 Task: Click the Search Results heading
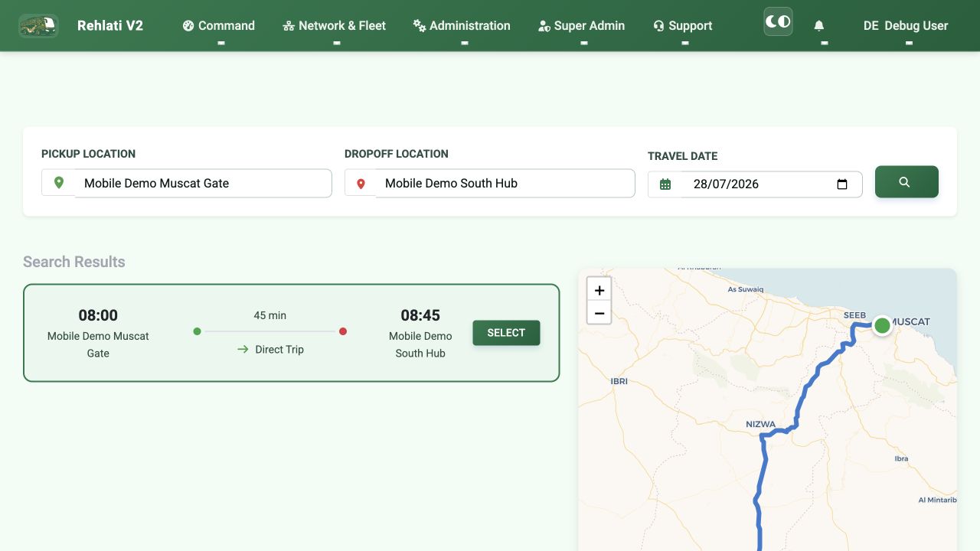(74, 262)
